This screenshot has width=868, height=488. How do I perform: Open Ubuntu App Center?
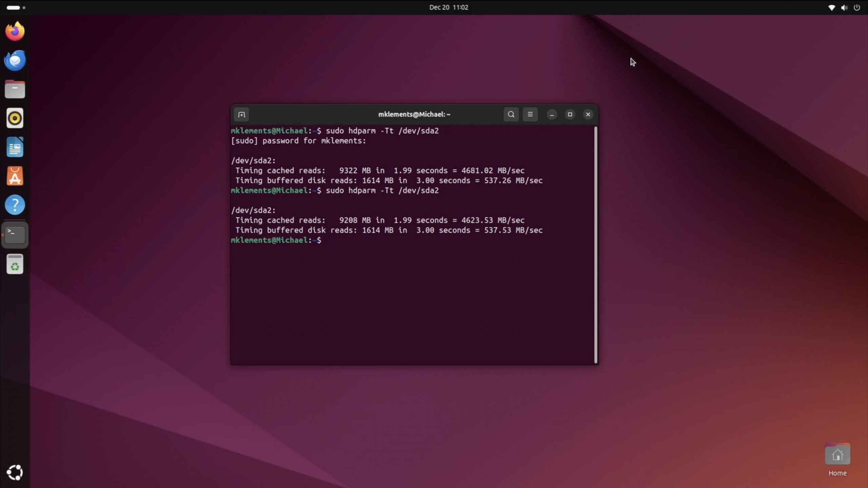click(x=15, y=176)
